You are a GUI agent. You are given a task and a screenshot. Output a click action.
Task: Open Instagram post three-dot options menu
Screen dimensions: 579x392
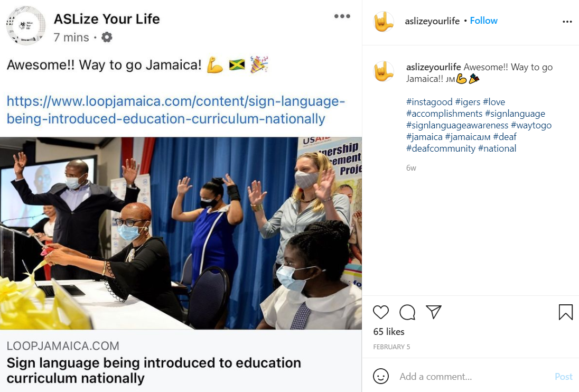(567, 22)
